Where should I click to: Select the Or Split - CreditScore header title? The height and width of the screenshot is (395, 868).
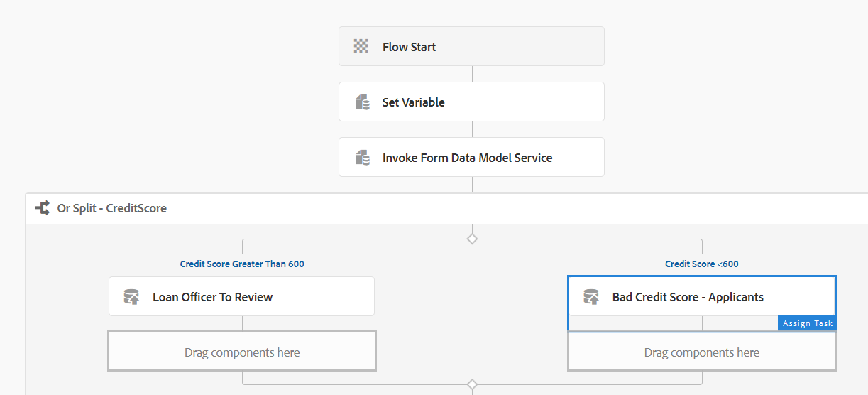click(x=112, y=208)
